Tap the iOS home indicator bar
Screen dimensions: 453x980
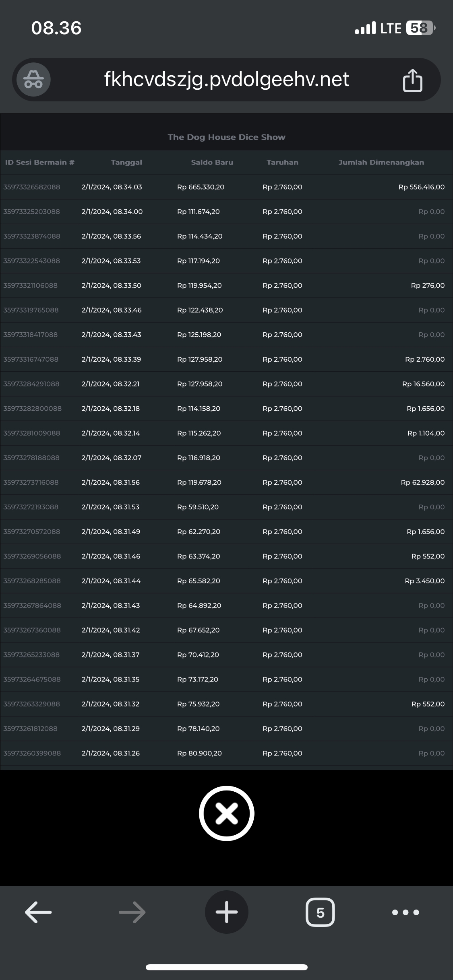pos(226,967)
